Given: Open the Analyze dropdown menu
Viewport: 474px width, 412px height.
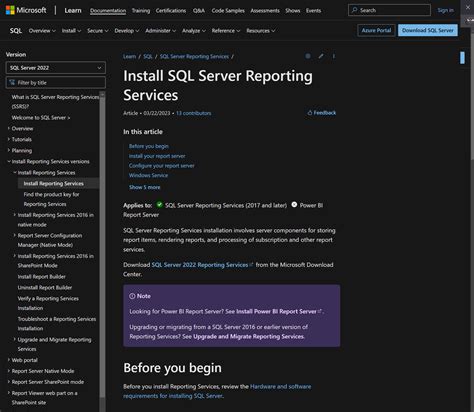Looking at the screenshot, I should point(194,31).
